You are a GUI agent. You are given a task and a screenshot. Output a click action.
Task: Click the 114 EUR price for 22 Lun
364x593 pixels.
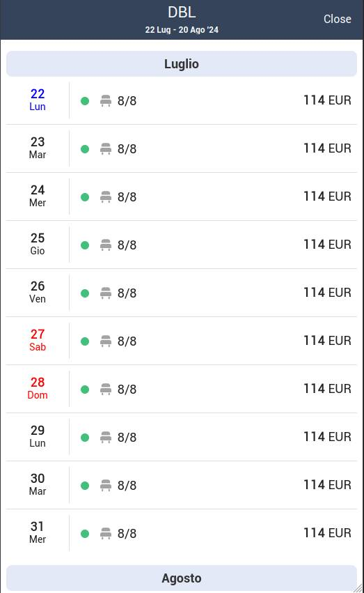click(x=327, y=100)
